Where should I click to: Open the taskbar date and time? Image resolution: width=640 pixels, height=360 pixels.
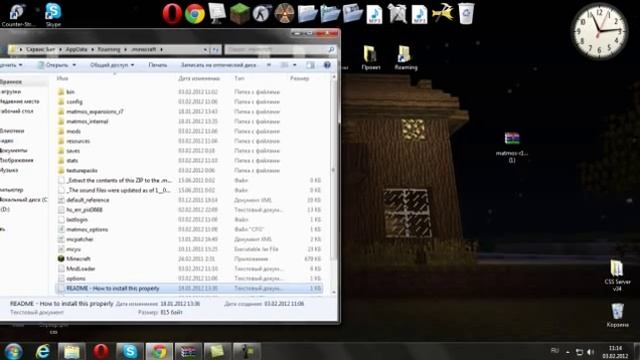615,352
